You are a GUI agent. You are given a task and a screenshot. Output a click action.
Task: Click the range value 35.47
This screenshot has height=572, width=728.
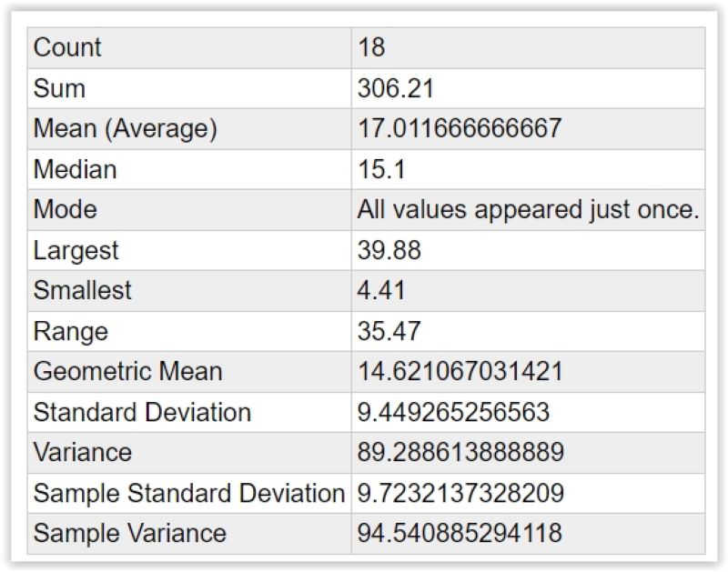point(389,331)
